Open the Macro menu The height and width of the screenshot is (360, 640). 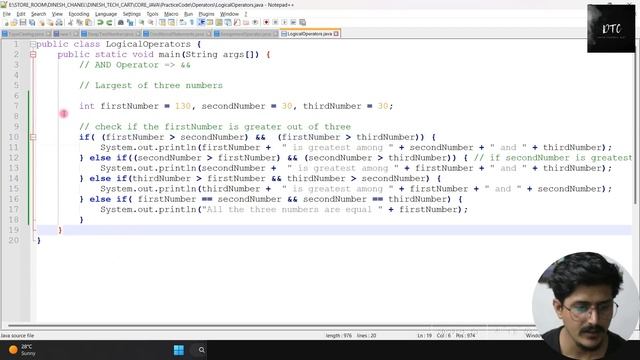click(171, 14)
